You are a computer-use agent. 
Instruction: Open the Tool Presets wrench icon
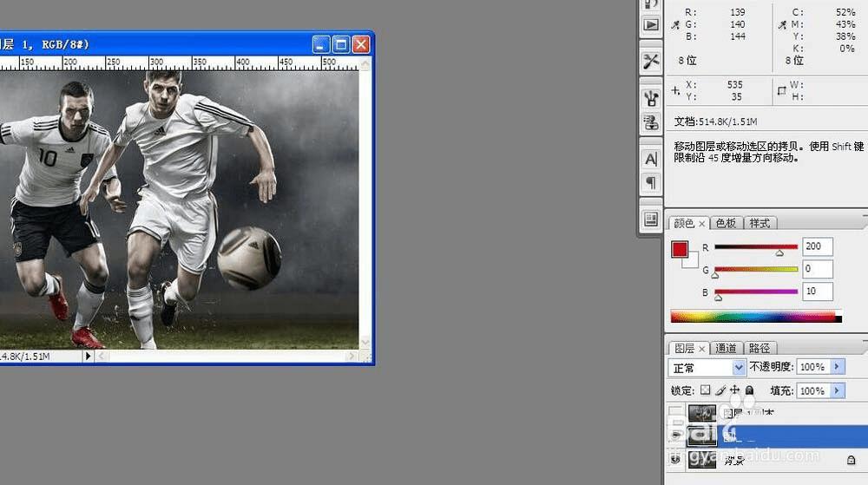(651, 61)
